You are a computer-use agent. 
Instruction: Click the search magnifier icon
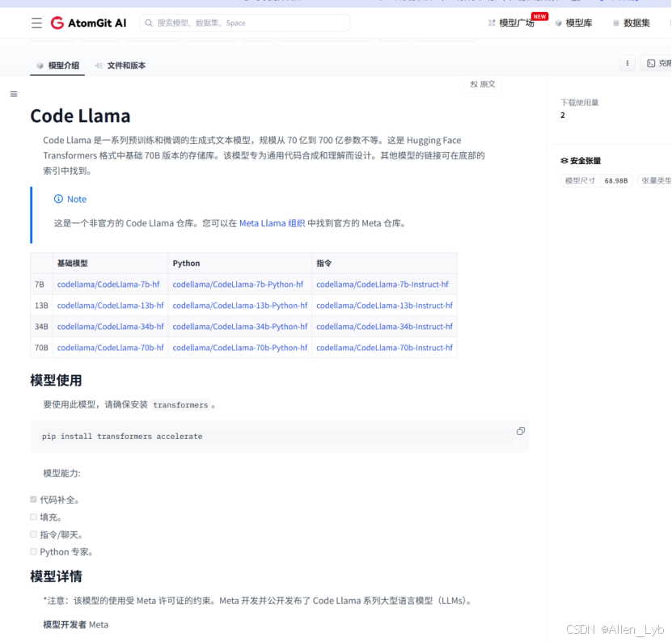pyautogui.click(x=148, y=23)
